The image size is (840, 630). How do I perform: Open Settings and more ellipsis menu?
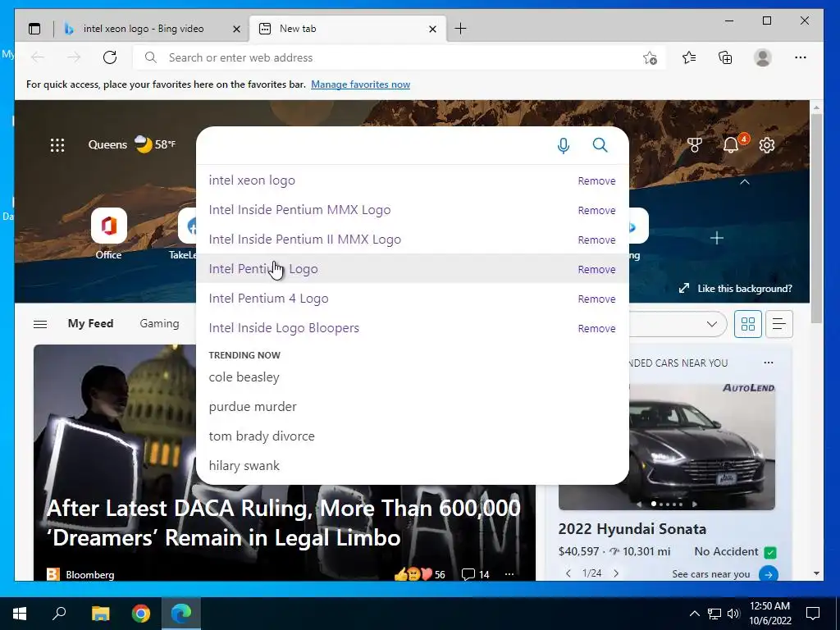pos(801,57)
